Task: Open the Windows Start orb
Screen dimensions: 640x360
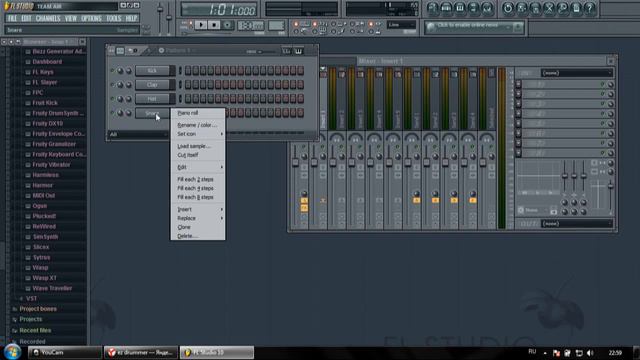Action: [x=13, y=352]
